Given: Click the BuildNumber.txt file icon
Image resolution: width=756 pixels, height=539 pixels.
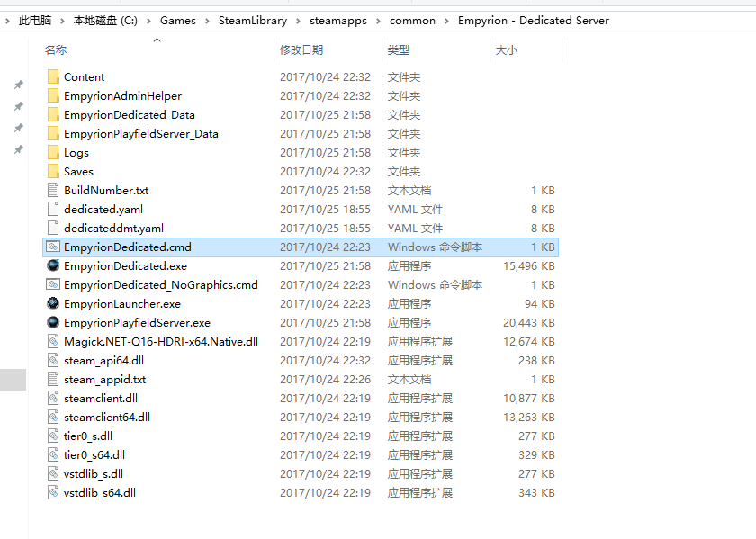Looking at the screenshot, I should click(53, 190).
